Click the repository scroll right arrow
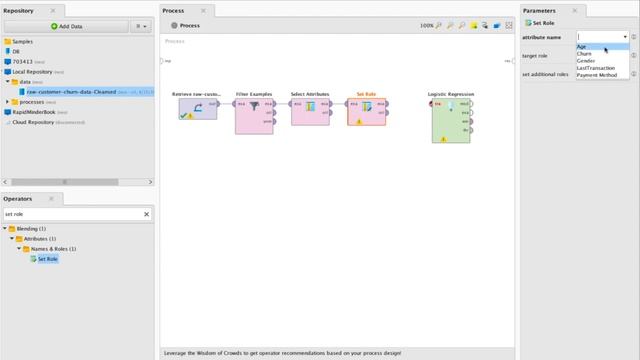Image resolution: width=640 pixels, height=360 pixels. 150,182
